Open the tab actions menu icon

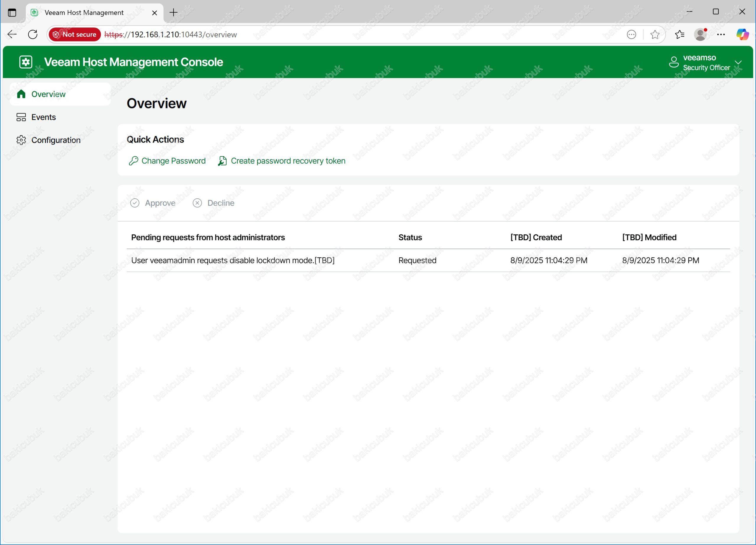click(x=12, y=13)
